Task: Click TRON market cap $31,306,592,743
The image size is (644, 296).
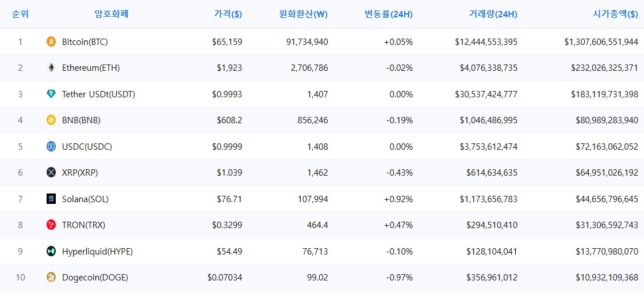Action: [x=607, y=225]
